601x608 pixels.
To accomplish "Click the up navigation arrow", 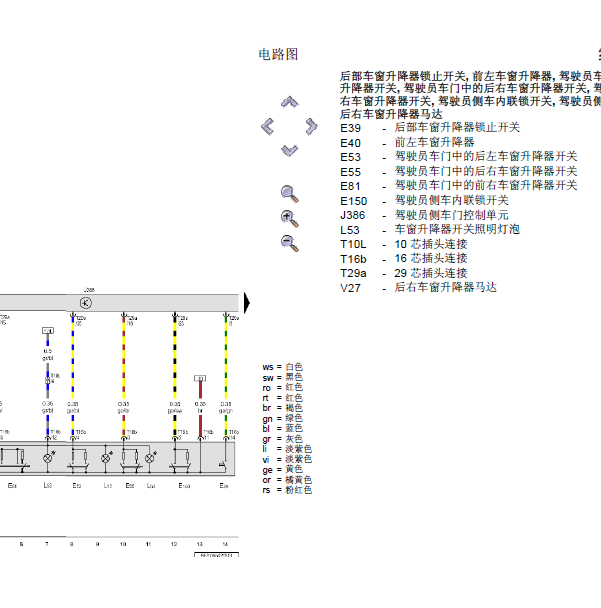I will [x=290, y=102].
